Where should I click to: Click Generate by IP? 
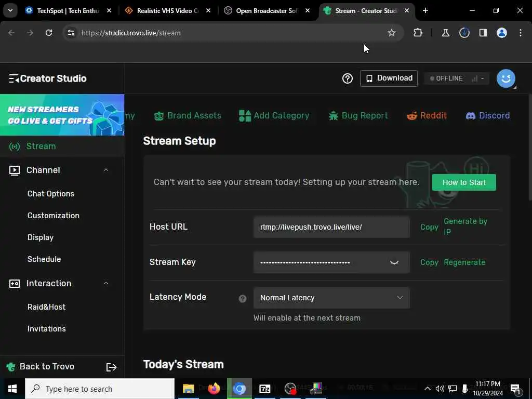tap(465, 227)
